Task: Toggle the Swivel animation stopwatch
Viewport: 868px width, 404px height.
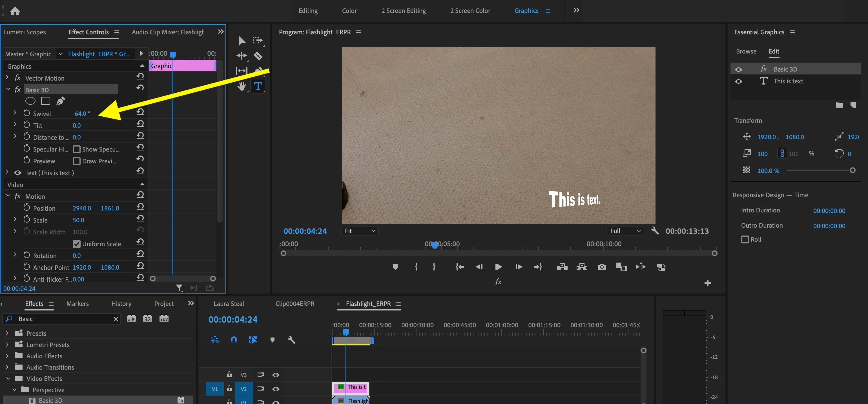Action: [x=26, y=113]
